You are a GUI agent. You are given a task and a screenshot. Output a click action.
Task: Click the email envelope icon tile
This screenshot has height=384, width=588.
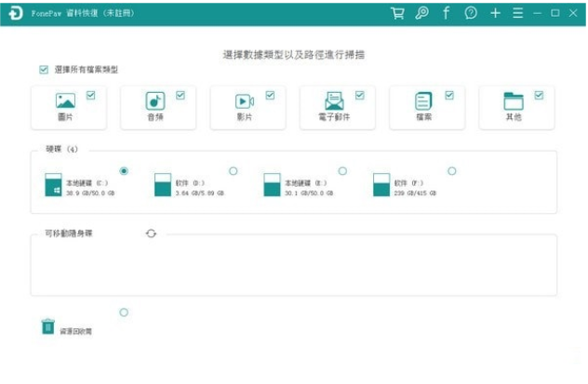(x=335, y=101)
